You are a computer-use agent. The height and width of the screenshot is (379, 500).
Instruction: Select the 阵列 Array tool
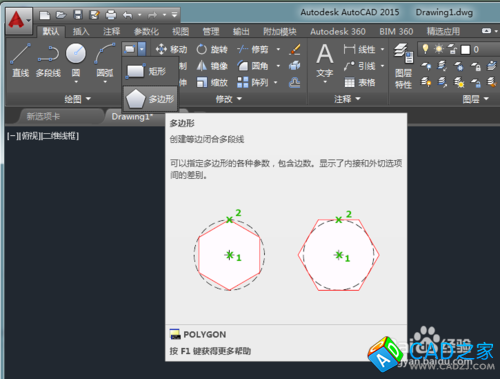pos(252,82)
